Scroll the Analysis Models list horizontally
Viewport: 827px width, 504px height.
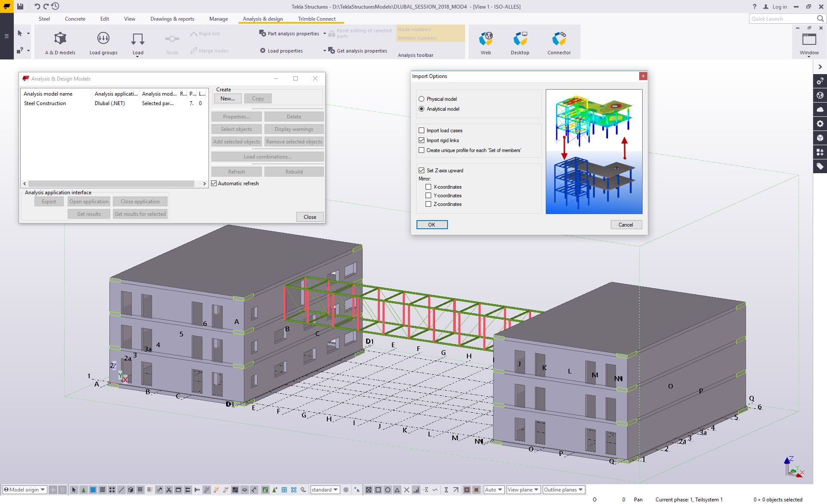(x=114, y=183)
